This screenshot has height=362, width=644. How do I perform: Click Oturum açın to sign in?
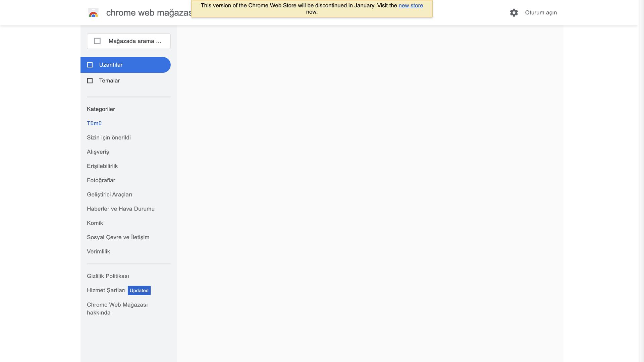point(541,13)
